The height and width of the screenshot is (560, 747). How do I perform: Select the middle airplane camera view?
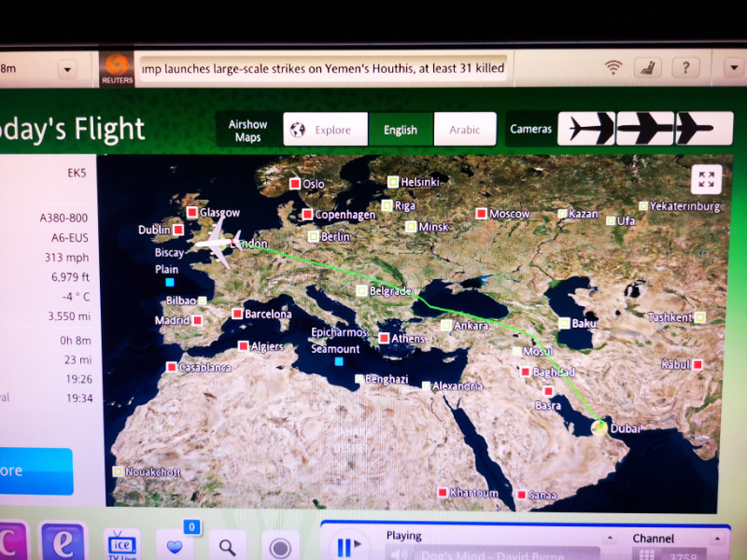pos(645,128)
